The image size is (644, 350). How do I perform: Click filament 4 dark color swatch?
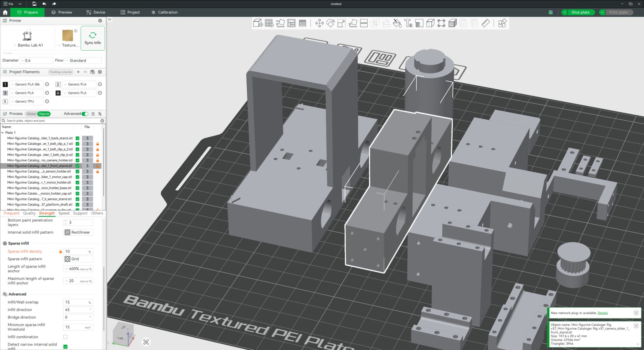(58, 93)
